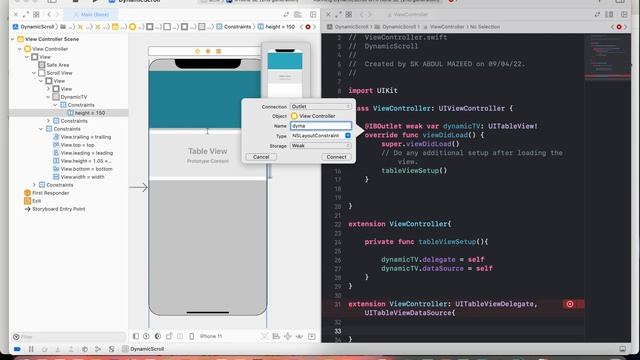The image size is (640, 360).
Task: Click the code minimap on right
Action: 607,57
